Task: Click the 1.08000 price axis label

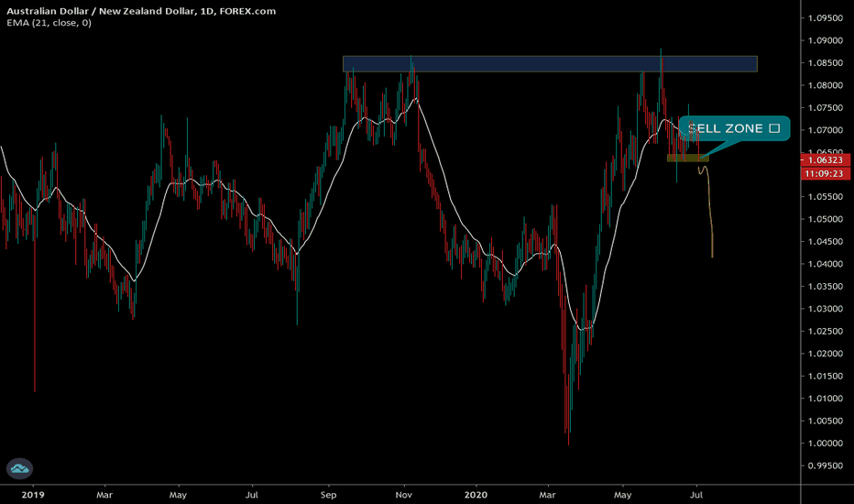Action: pos(825,85)
